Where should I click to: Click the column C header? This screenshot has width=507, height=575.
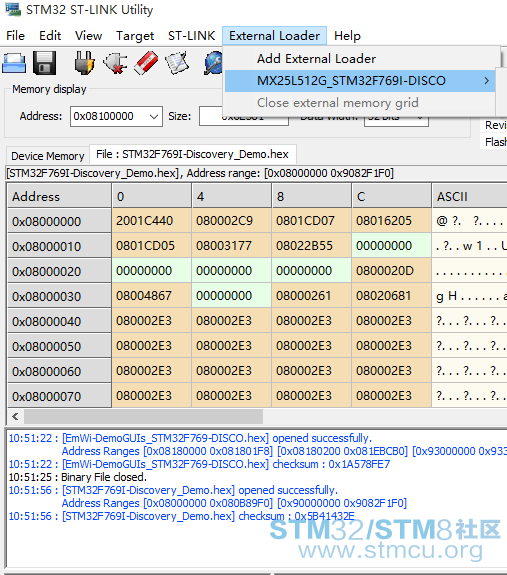pos(391,196)
